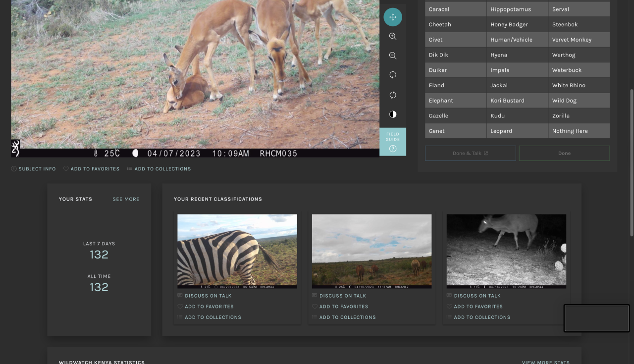Viewport: 634px width, 364px height.
Task: Choose Impala from the species list
Action: click(517, 70)
